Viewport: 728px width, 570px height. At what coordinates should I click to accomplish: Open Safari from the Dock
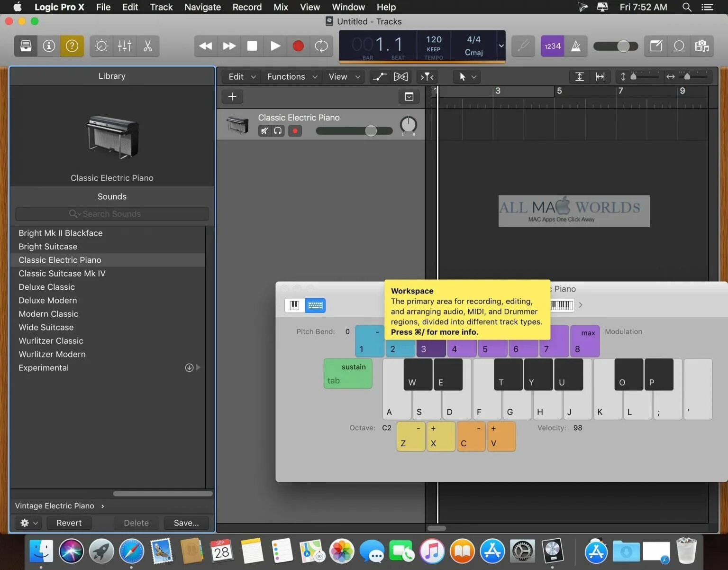[x=131, y=551]
